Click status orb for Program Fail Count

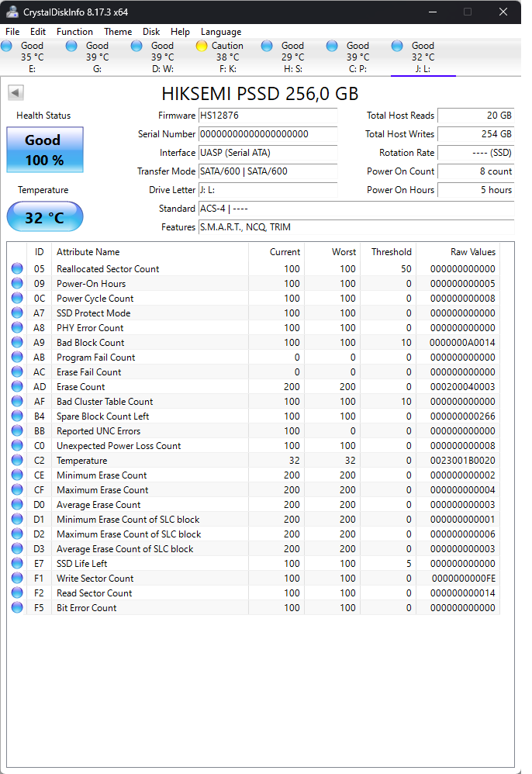click(17, 357)
